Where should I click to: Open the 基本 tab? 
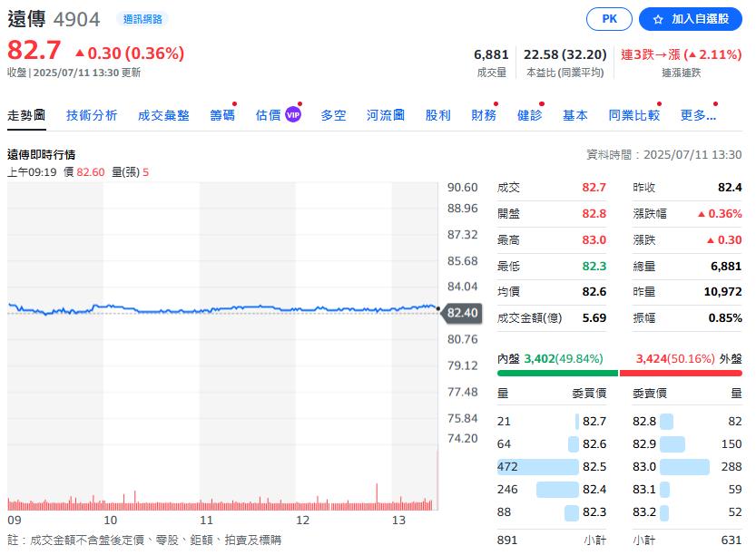[575, 115]
